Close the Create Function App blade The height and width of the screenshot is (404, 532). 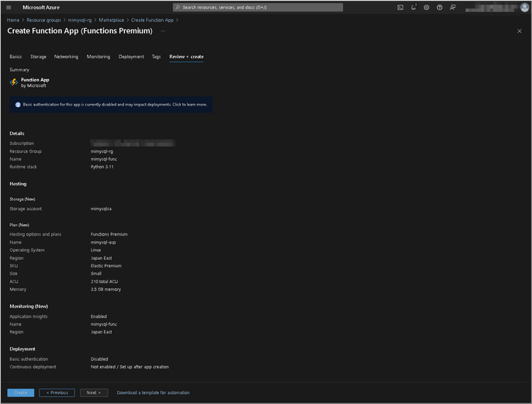pyautogui.click(x=519, y=31)
